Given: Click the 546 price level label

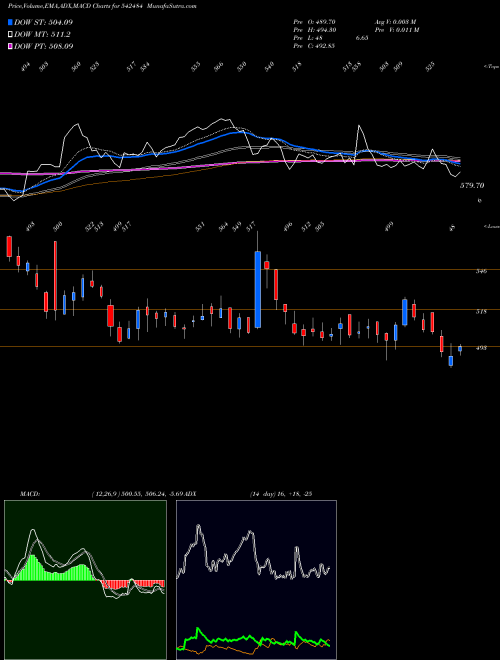Looking at the screenshot, I should tap(481, 271).
